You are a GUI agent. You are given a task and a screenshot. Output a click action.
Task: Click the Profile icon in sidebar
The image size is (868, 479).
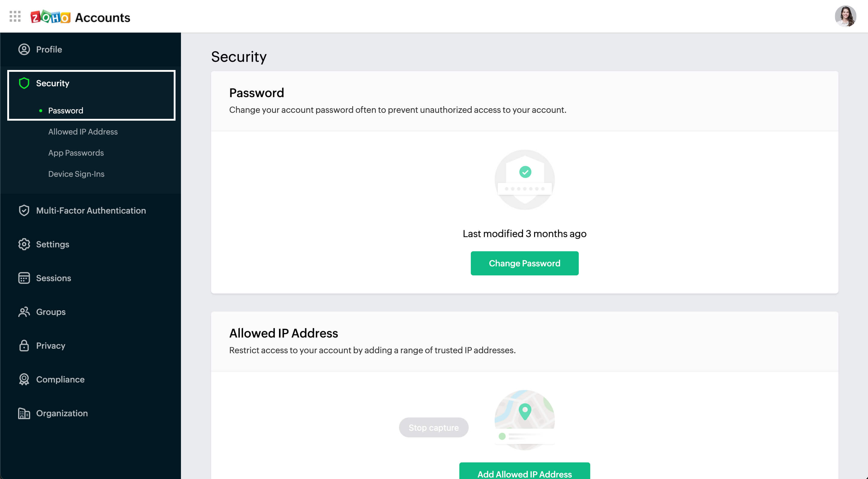24,49
